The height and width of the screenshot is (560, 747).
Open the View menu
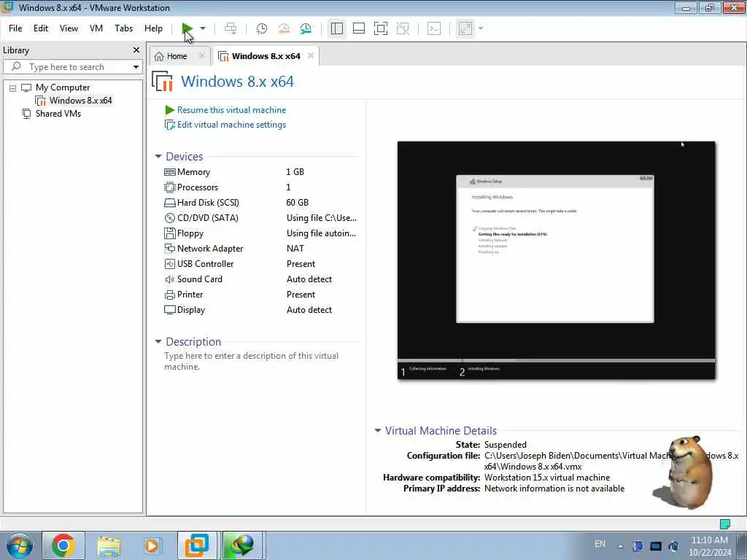pos(69,28)
